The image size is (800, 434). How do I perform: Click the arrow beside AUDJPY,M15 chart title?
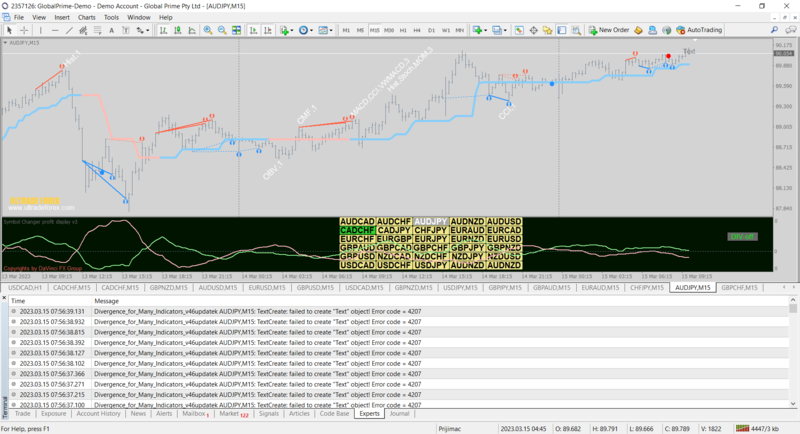pos(5,43)
